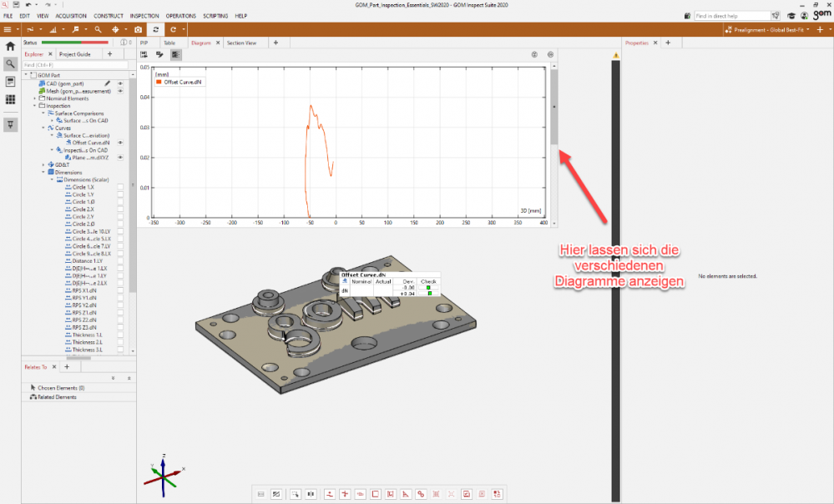The height and width of the screenshot is (504, 834).
Task: Close the Properties tab
Action: coord(655,43)
